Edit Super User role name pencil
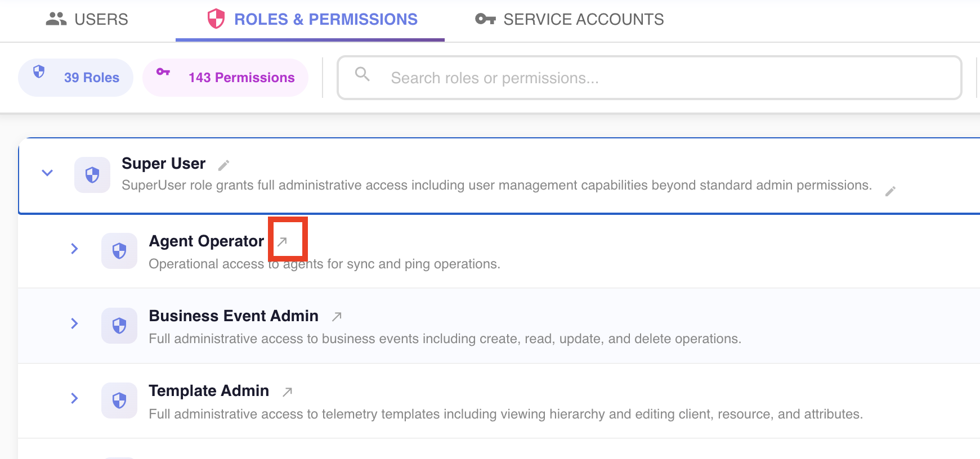The width and height of the screenshot is (980, 459). [223, 165]
